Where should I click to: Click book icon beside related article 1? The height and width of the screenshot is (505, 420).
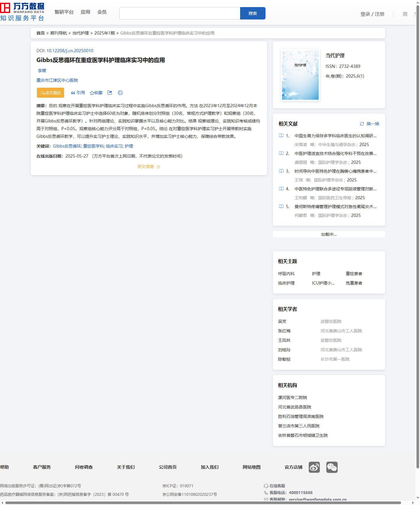281,135
